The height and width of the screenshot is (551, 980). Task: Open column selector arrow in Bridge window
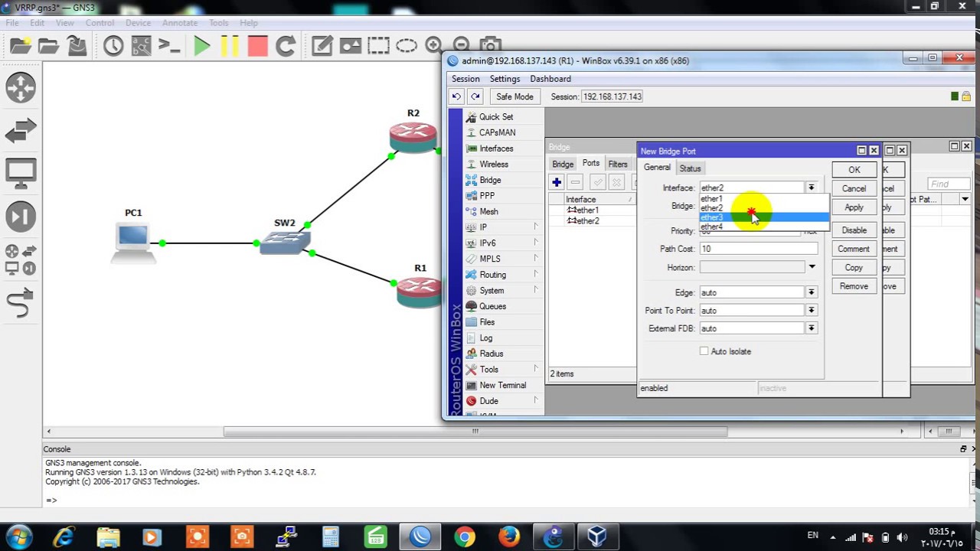tap(965, 200)
